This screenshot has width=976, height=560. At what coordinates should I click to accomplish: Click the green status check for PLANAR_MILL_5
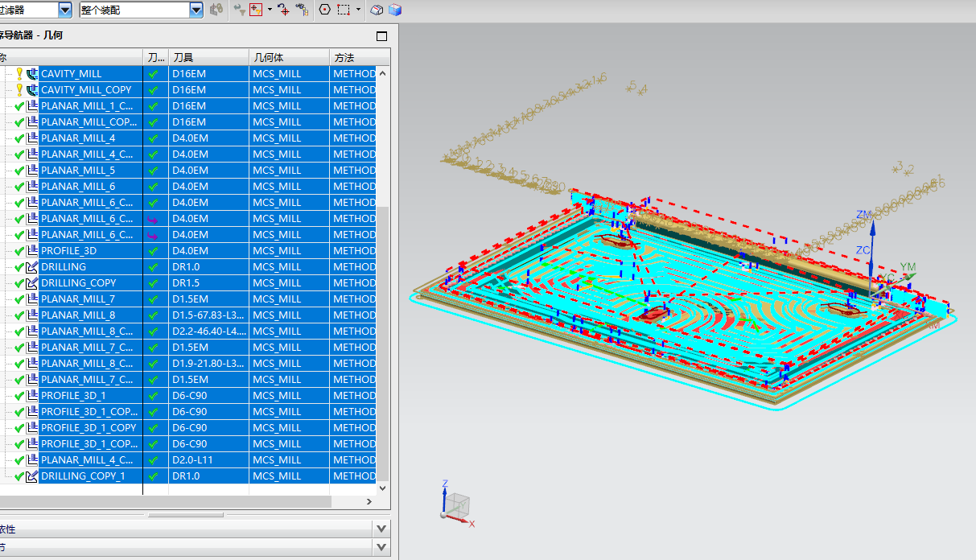19,170
